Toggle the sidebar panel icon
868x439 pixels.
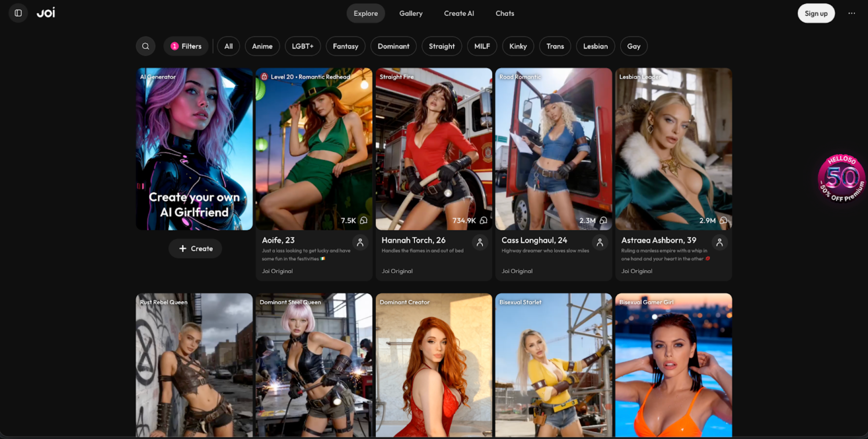pyautogui.click(x=18, y=13)
